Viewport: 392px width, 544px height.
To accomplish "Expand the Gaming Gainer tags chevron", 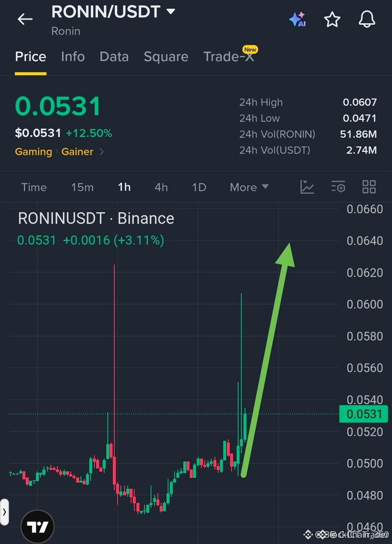I will click(x=102, y=152).
